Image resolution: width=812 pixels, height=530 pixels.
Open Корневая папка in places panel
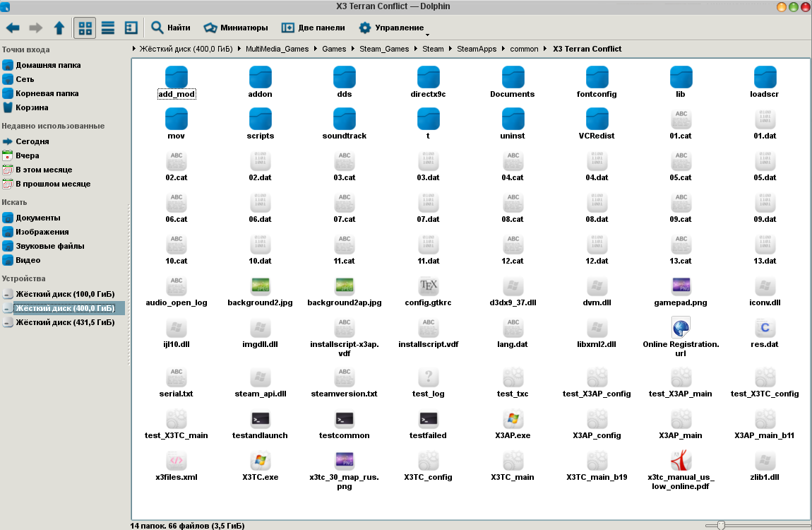coord(41,93)
